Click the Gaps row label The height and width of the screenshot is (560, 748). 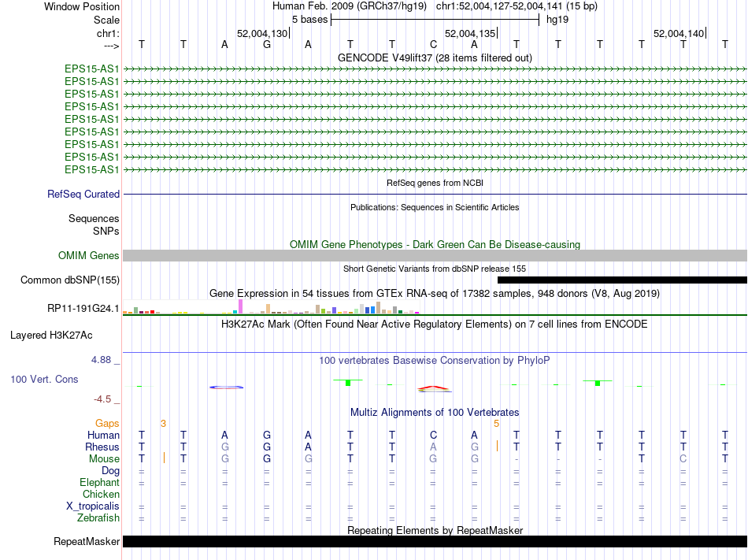[107, 424]
